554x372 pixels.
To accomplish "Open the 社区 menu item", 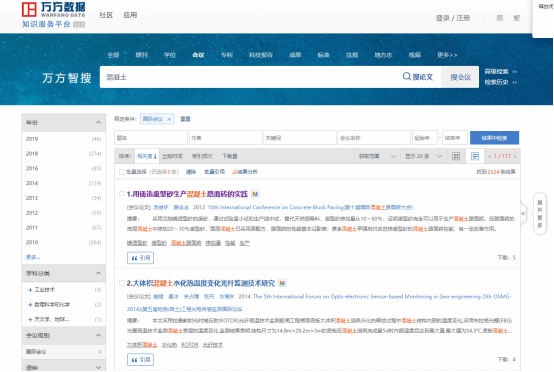I will [106, 15].
